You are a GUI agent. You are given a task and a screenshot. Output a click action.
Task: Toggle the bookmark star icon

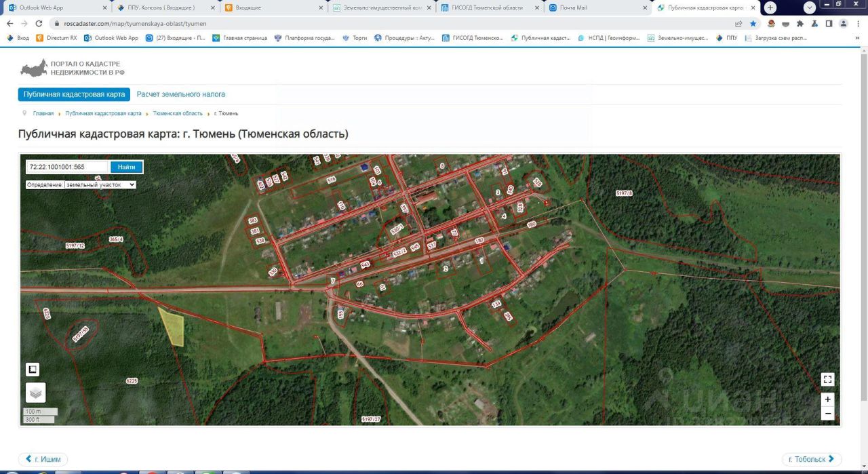[753, 23]
